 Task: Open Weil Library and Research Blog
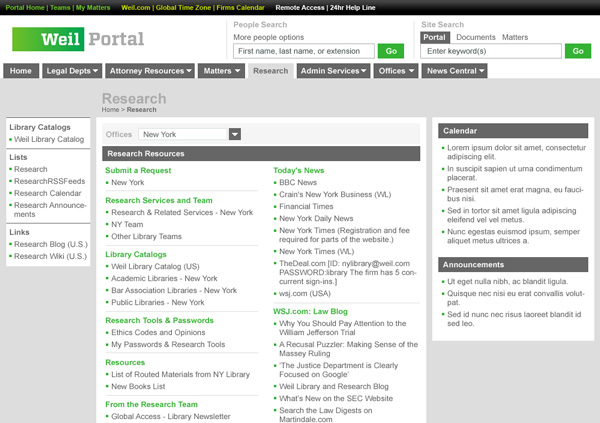(x=334, y=387)
